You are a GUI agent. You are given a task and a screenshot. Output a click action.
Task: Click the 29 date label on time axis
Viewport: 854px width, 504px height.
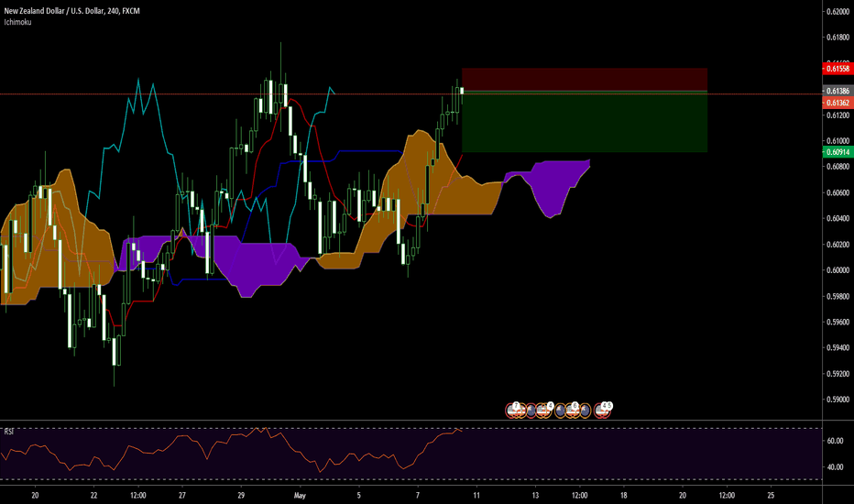pyautogui.click(x=241, y=495)
